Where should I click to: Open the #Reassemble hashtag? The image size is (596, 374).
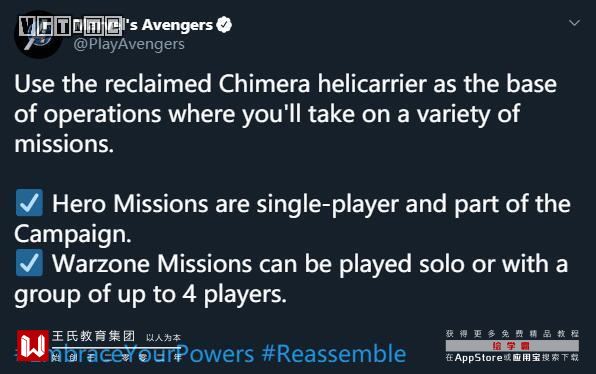tap(334, 353)
